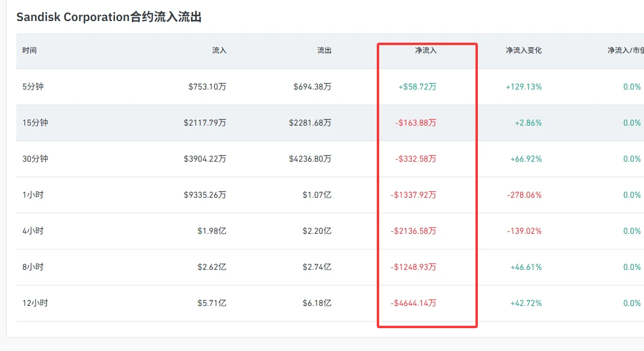Click net inflow change +129.13%
This screenshot has height=351, width=644.
[x=524, y=87]
